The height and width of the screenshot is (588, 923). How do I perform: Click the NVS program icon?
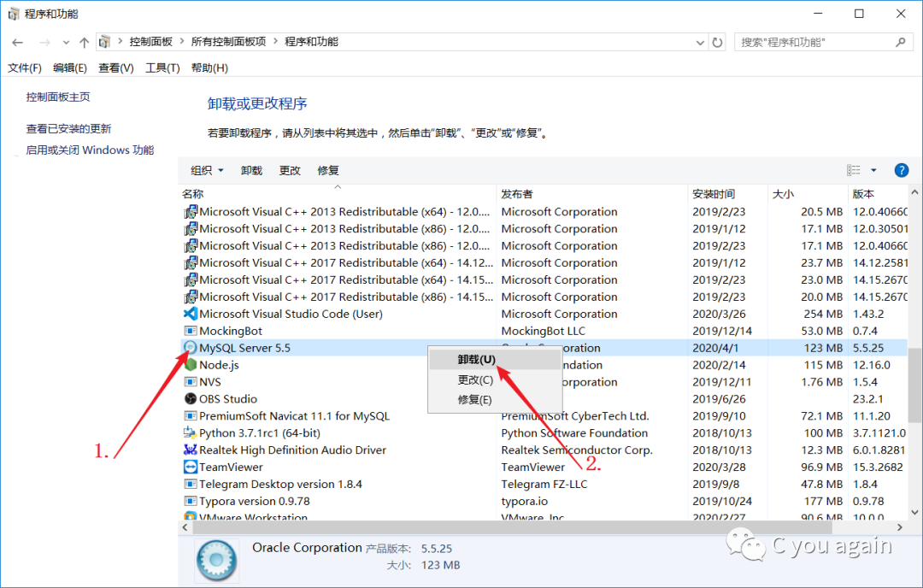point(190,382)
